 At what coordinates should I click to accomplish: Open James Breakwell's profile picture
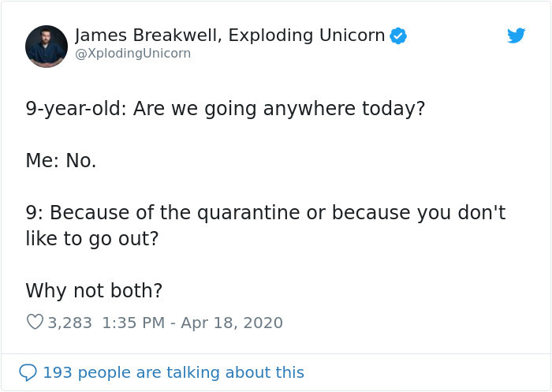pos(47,46)
